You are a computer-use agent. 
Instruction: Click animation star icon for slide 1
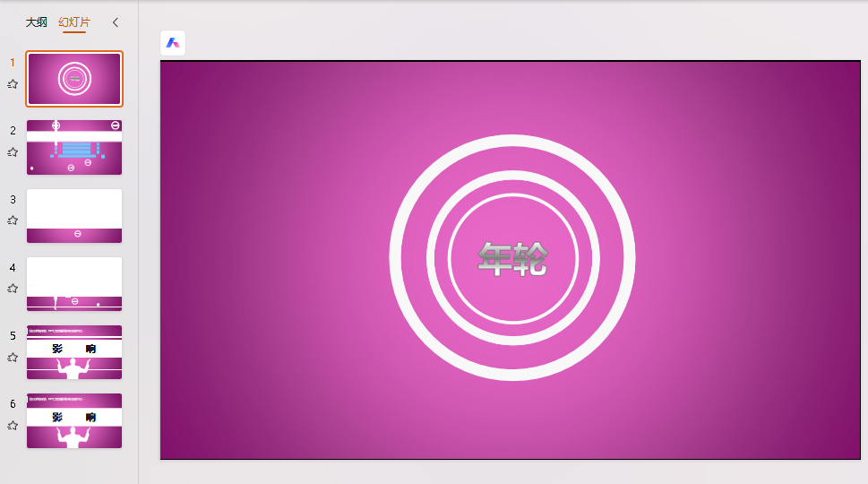pos(13,84)
